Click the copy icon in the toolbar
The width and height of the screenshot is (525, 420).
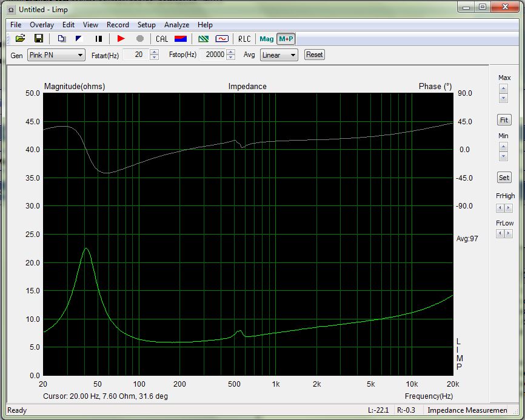click(x=61, y=39)
